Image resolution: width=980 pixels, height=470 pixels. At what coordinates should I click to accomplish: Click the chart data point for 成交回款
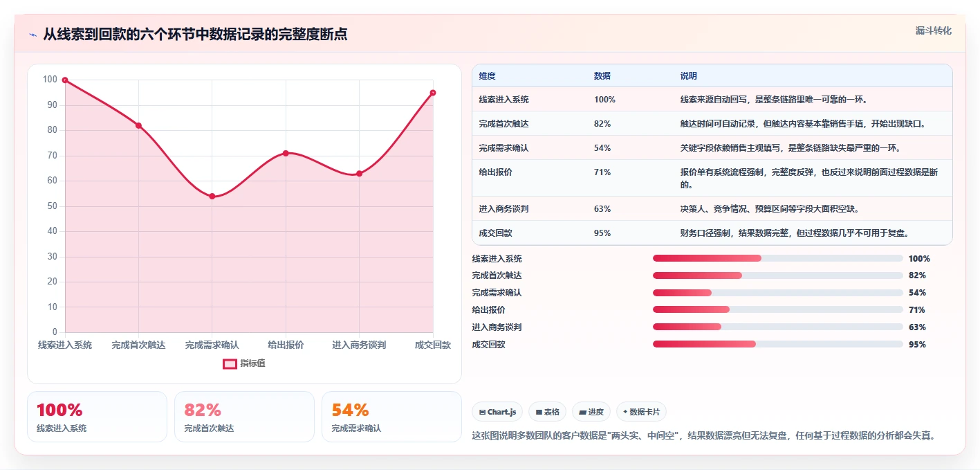[x=433, y=93]
